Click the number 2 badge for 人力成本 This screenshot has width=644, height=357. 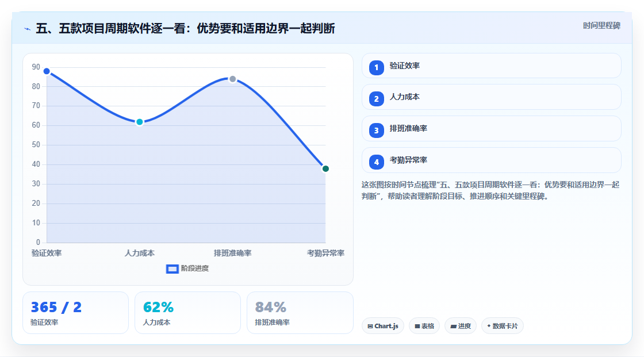pos(376,99)
